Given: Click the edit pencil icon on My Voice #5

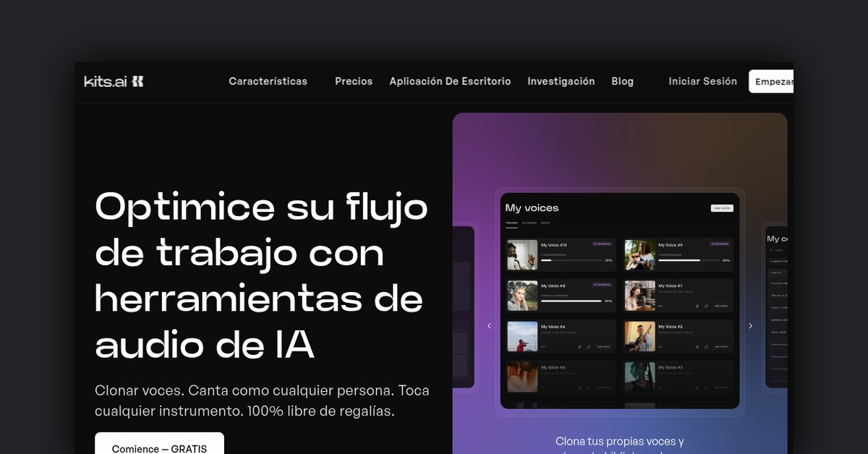Looking at the screenshot, I should coord(697,347).
